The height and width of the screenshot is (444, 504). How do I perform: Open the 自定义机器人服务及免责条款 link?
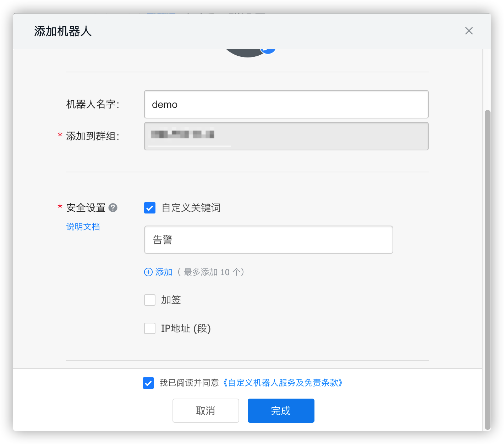point(283,383)
